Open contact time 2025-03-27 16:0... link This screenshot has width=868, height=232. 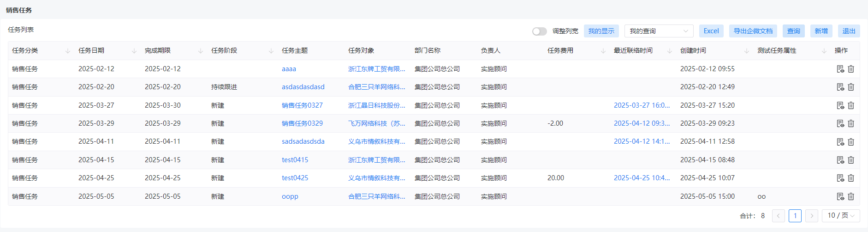pos(642,105)
